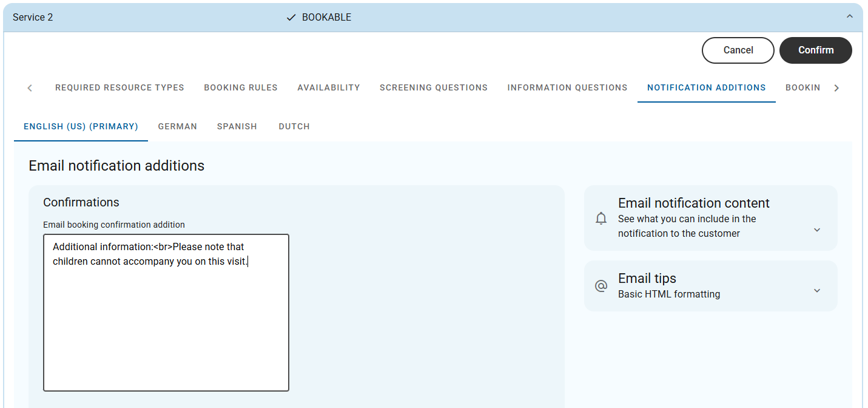Viewport: 868px width, 408px height.
Task: Switch to the German language tab
Action: tap(178, 126)
